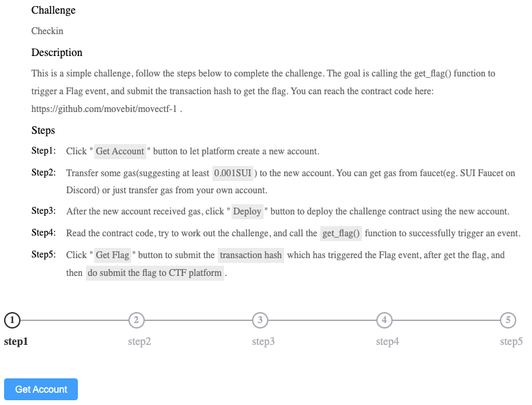Click the highlighted "transaction hash" text

coord(251,255)
